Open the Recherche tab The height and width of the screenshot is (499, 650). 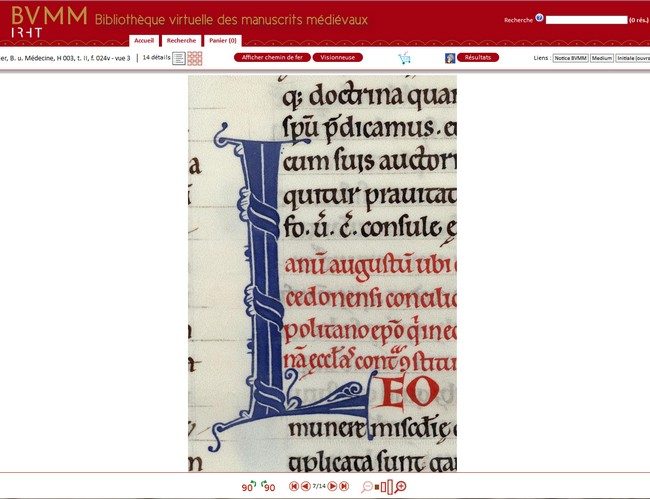click(x=181, y=40)
